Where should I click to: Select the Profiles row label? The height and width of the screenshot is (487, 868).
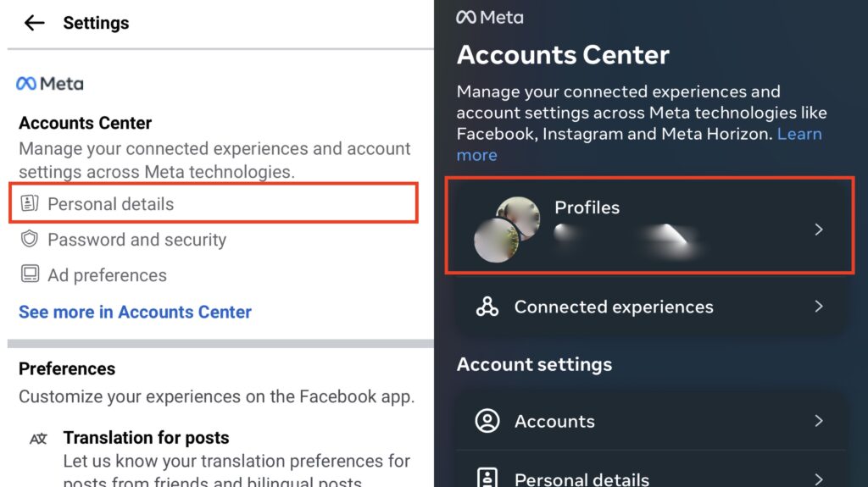tap(587, 208)
